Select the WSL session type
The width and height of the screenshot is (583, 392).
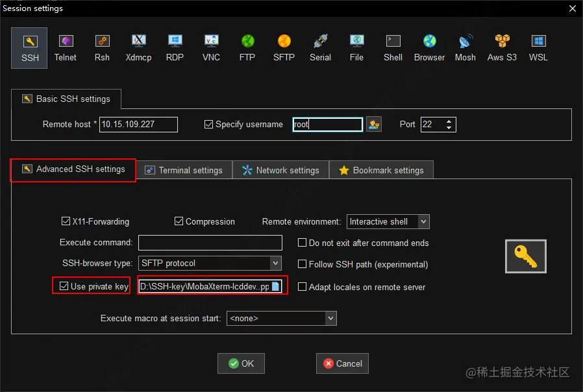[538, 48]
